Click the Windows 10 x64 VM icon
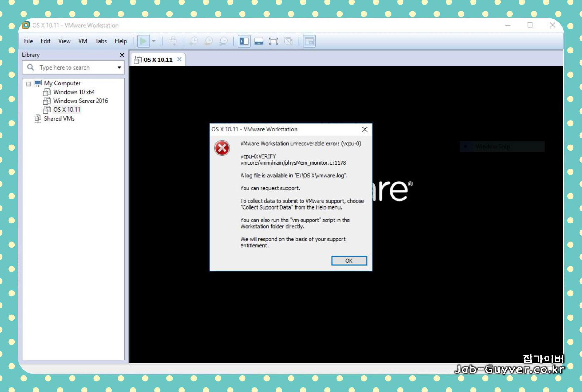 coord(47,92)
